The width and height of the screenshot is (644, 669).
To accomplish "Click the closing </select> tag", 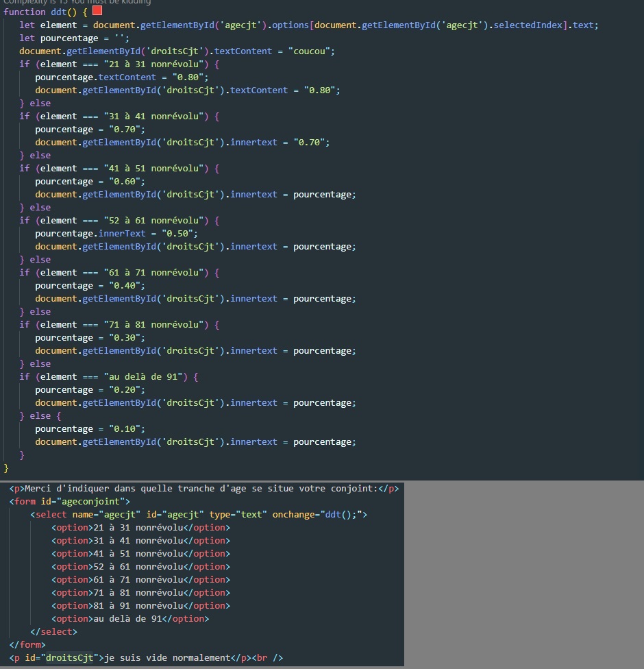I will tap(53, 632).
